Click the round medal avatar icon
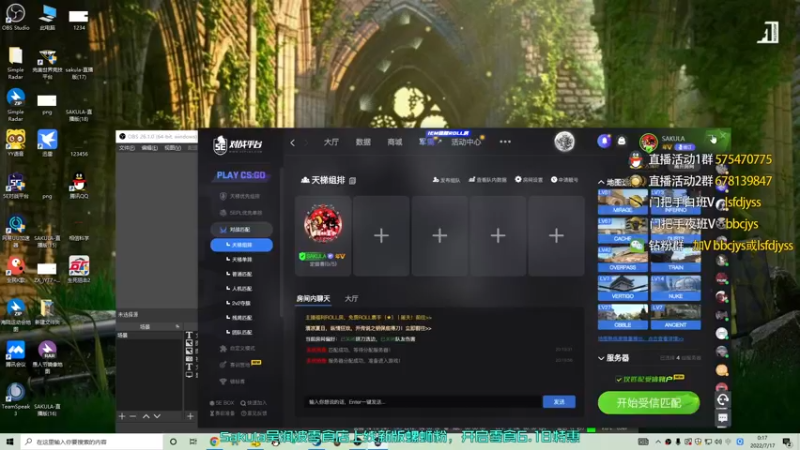 click(564, 142)
